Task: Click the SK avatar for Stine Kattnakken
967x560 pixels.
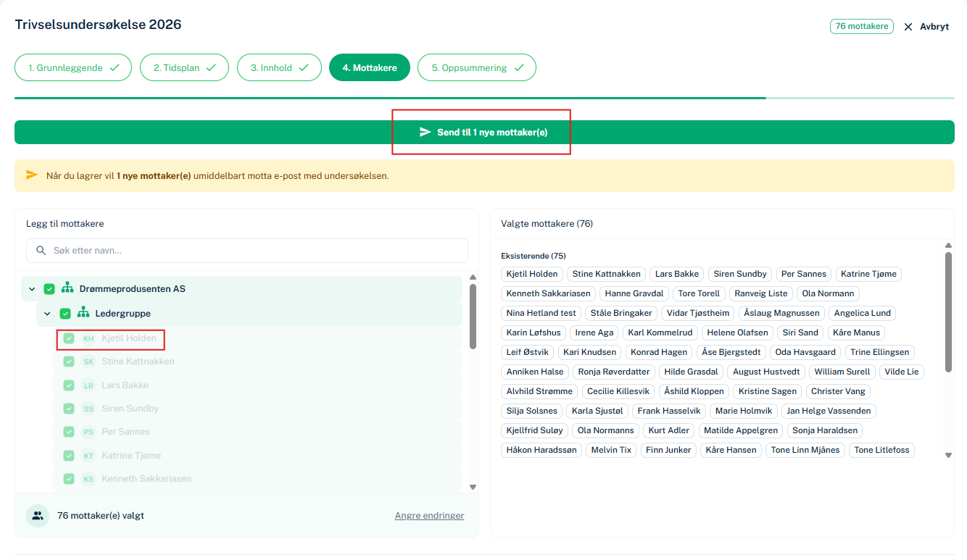Action: [88, 362]
